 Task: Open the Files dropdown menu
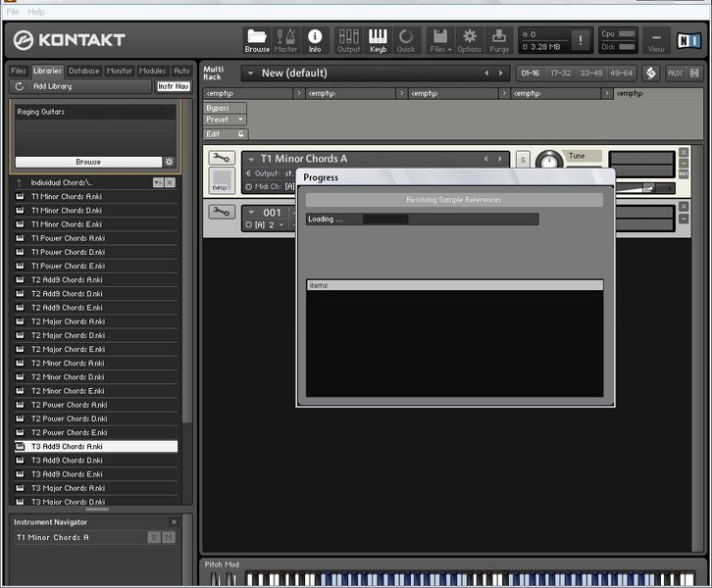click(x=440, y=39)
